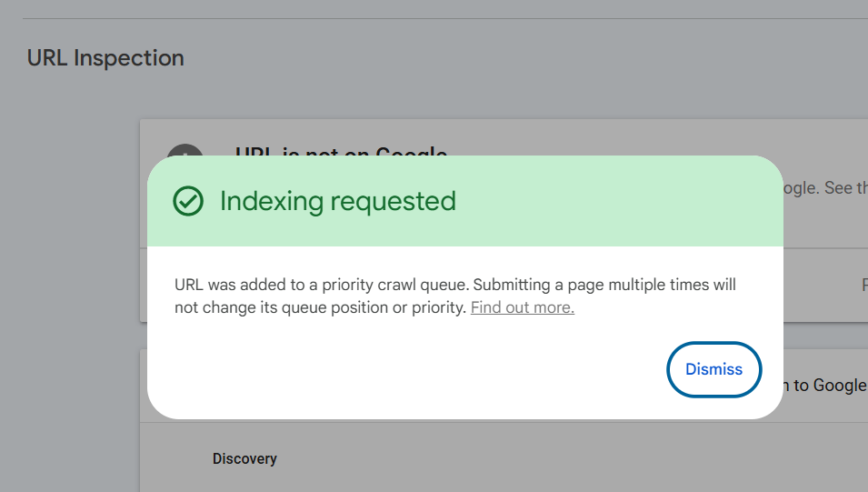Click the 'Indexing requested' dialog title

pyautogui.click(x=337, y=201)
